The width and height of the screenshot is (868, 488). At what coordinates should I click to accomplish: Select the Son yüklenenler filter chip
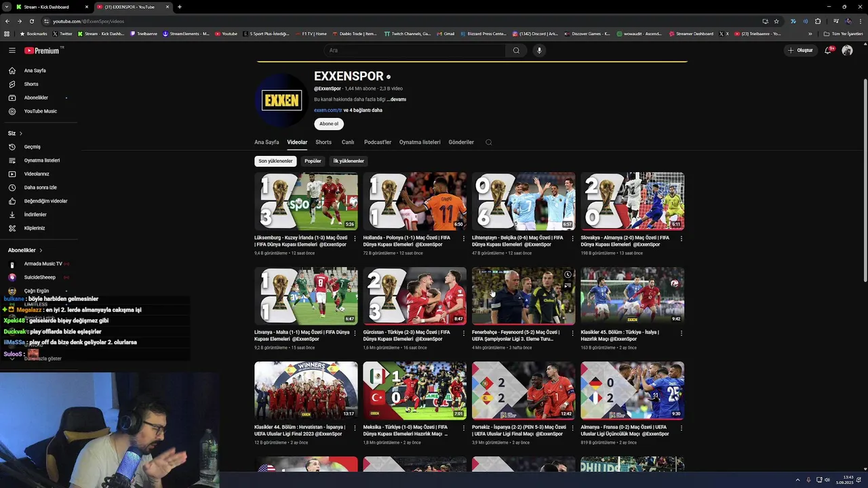275,161
